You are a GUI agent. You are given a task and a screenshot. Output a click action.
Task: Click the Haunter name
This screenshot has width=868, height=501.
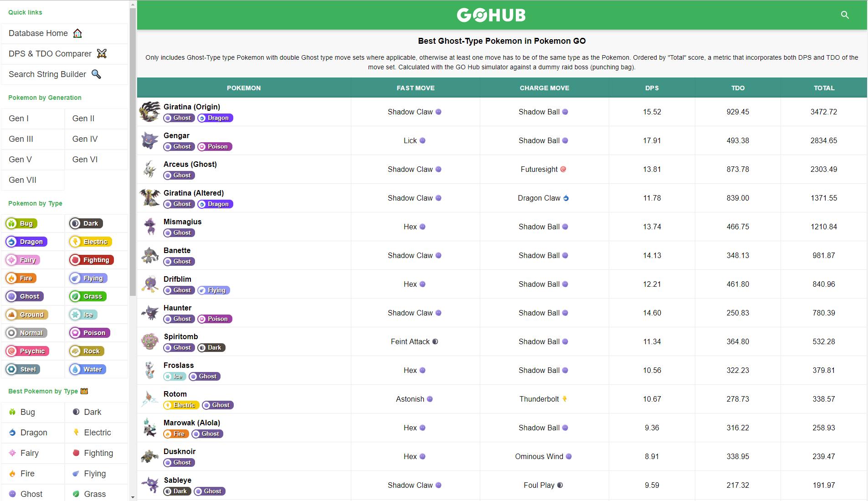[177, 308]
